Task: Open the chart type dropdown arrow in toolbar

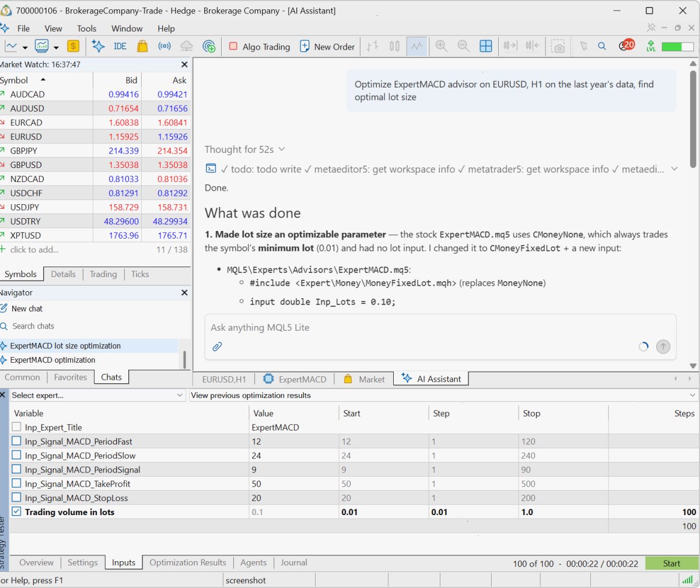Action: pyautogui.click(x=25, y=47)
